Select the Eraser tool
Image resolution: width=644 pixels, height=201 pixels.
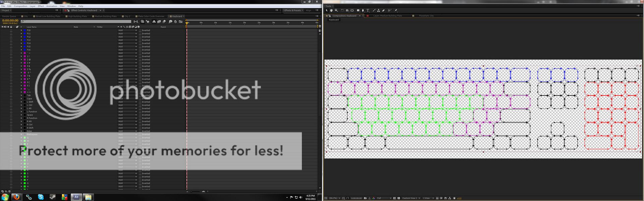(x=383, y=10)
